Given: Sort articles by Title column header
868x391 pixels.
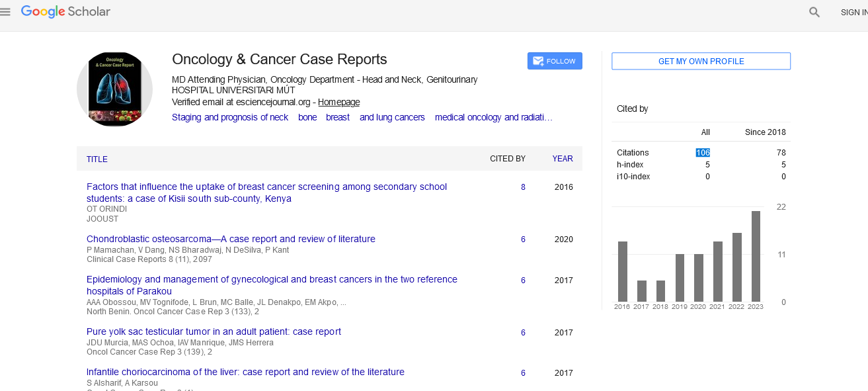Looking at the screenshot, I should [x=97, y=159].
